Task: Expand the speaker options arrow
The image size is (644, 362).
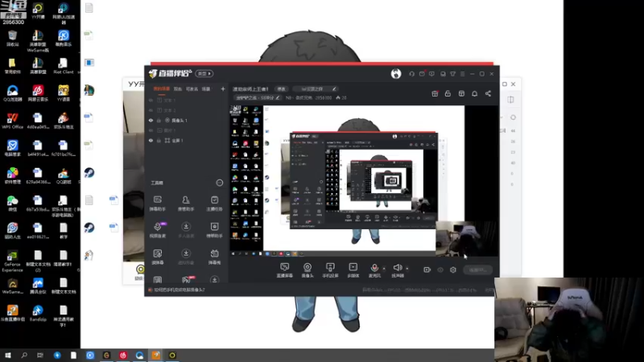Action: point(407,269)
